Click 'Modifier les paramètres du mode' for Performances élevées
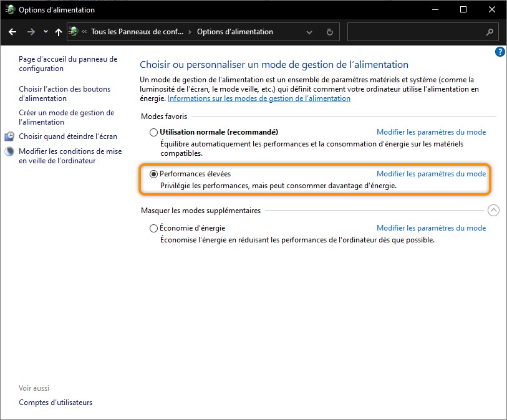Viewport: 507px width, 420px height. 431,173
